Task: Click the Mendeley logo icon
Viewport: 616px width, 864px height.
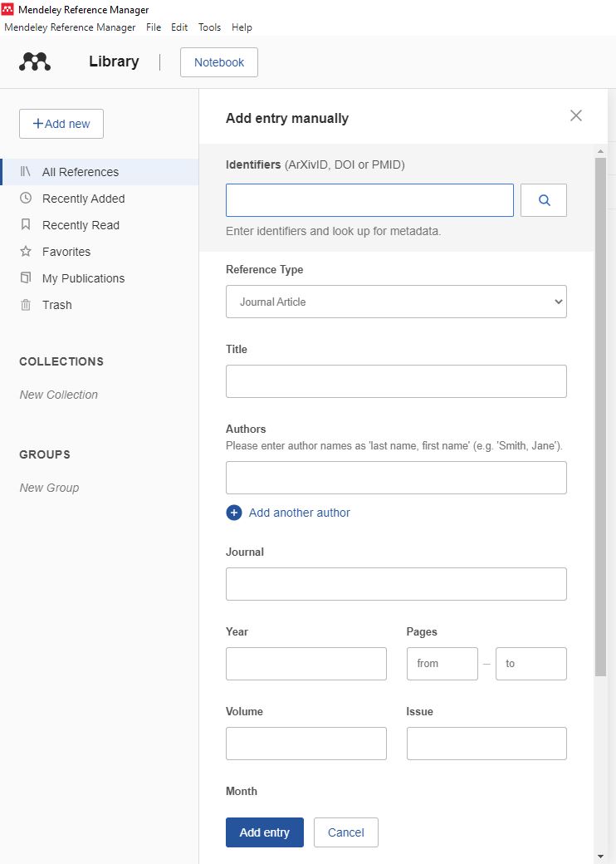Action: [34, 61]
